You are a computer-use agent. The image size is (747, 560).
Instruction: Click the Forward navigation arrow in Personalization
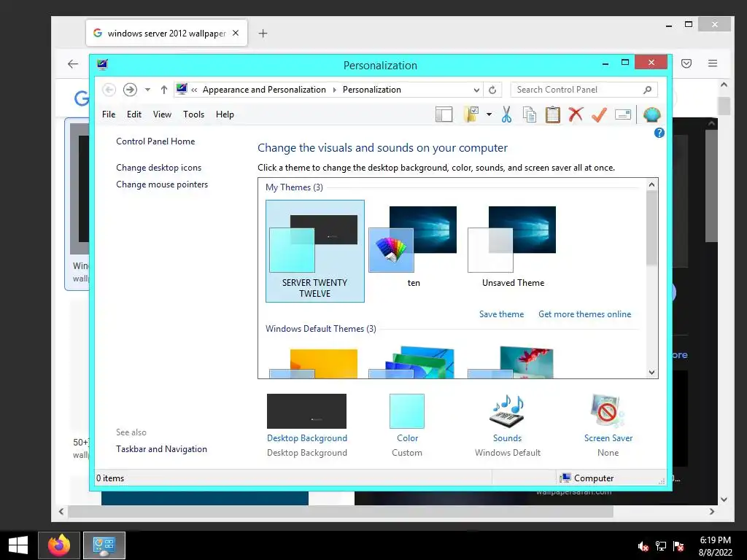130,90
